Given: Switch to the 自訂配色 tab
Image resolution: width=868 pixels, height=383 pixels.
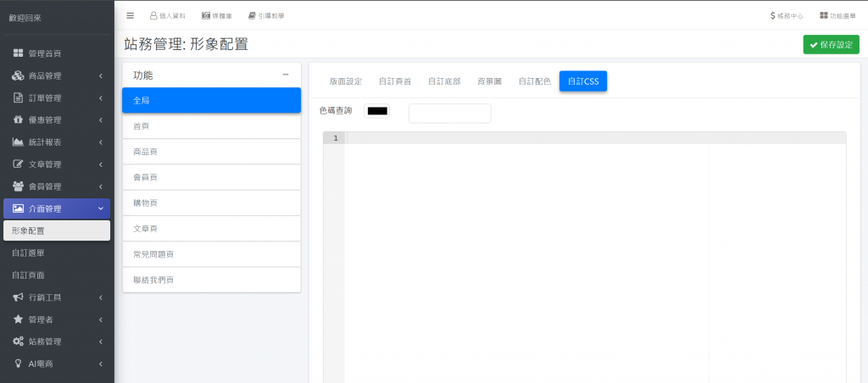Looking at the screenshot, I should [x=534, y=81].
